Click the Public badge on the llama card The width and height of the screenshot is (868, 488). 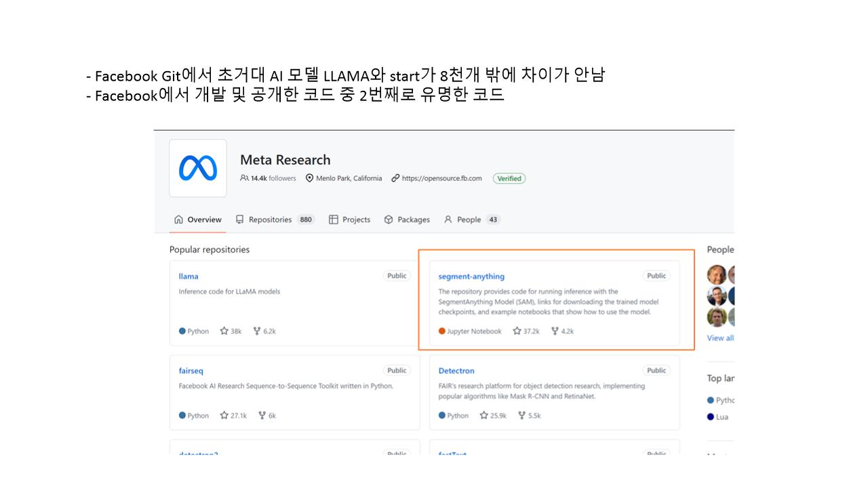point(397,276)
